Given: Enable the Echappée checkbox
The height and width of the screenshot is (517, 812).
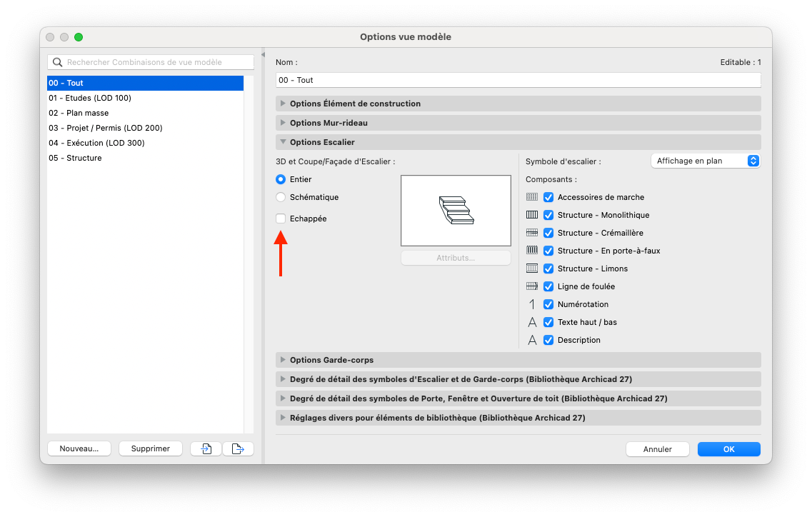Looking at the screenshot, I should (281, 219).
